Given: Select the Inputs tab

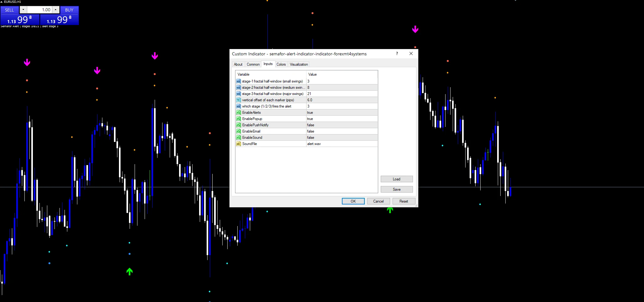Looking at the screenshot, I should click(x=268, y=64).
